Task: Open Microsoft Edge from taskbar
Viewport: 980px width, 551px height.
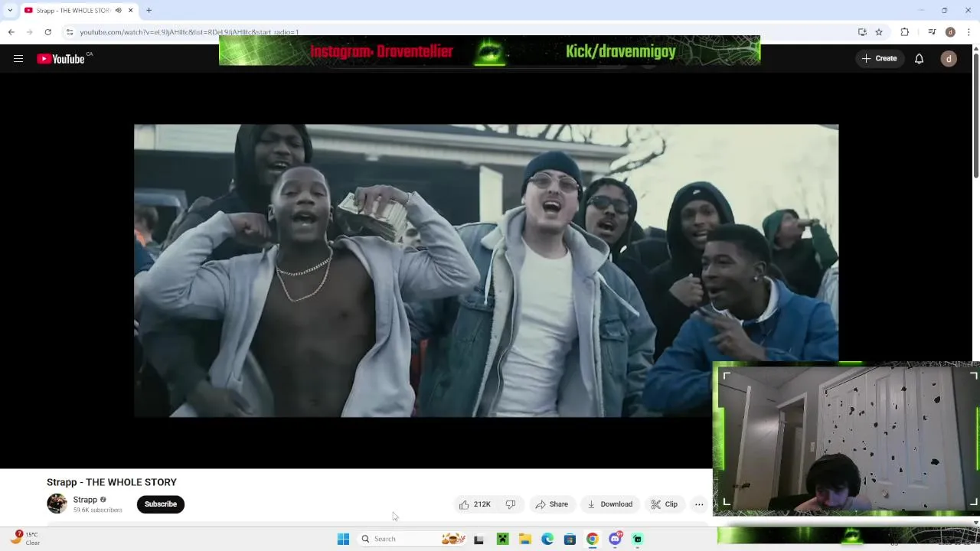Action: (547, 540)
